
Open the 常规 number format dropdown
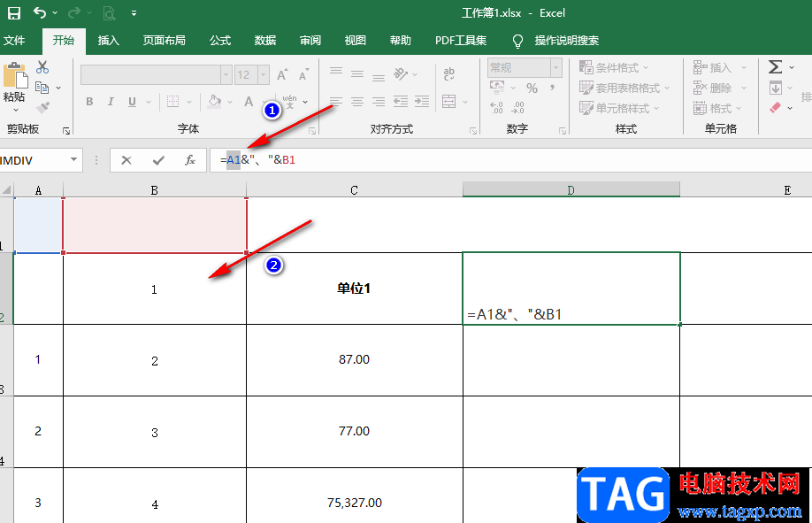[x=555, y=68]
